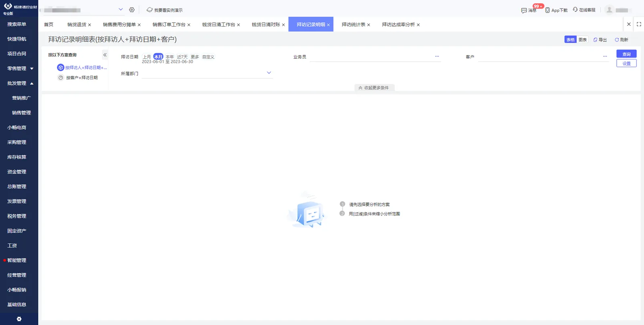The image size is (644, 325).
Task: Click the user avatar icon
Action: tap(609, 10)
